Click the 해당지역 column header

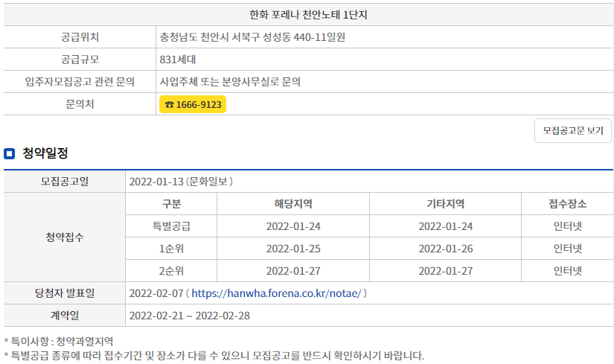(x=293, y=204)
